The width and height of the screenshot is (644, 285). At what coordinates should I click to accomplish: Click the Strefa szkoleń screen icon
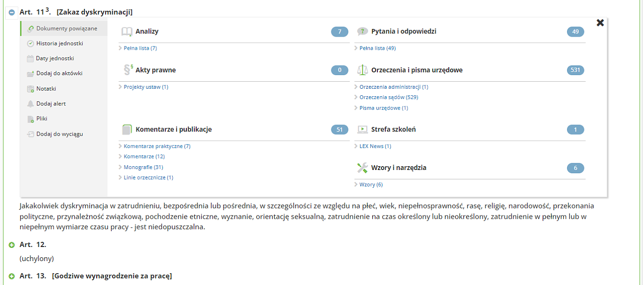pyautogui.click(x=362, y=130)
